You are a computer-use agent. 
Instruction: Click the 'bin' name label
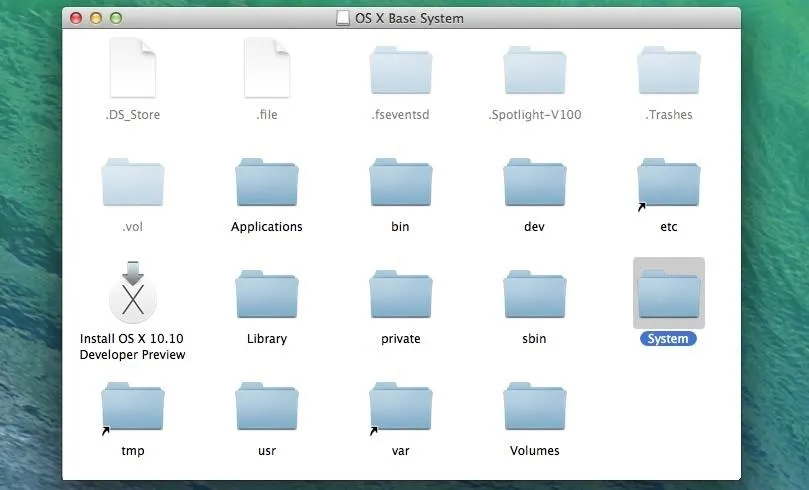coord(400,226)
